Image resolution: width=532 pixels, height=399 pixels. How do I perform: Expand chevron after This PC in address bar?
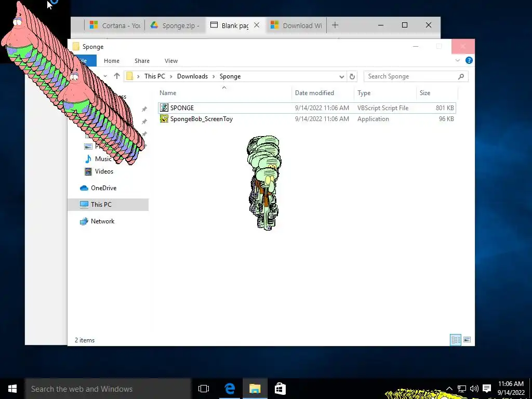click(x=171, y=76)
